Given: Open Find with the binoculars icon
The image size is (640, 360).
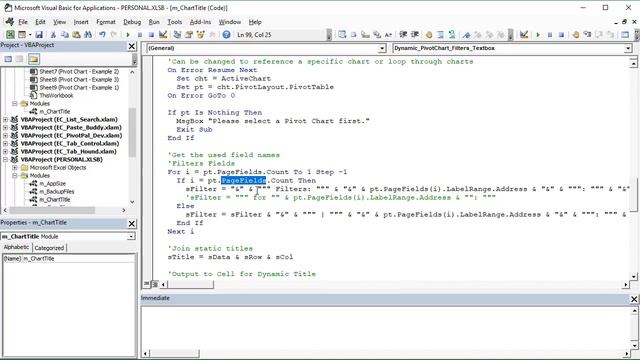Looking at the screenshot, I should coord(88,35).
